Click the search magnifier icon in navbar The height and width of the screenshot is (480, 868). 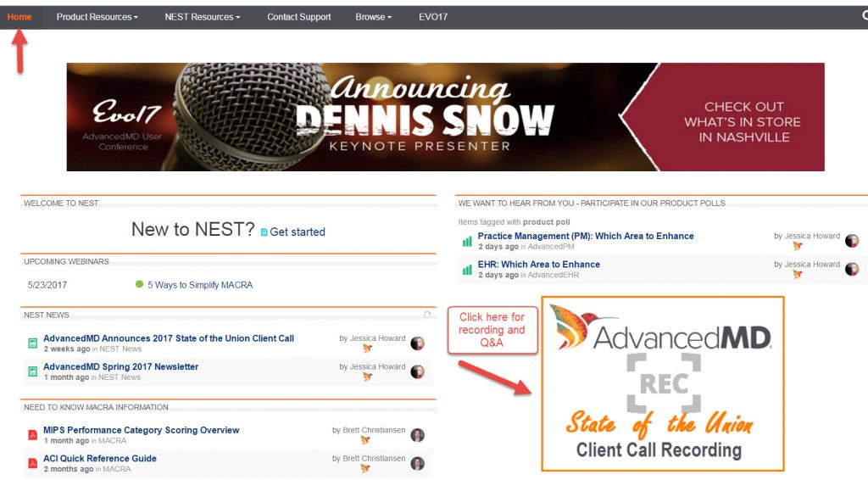pyautogui.click(x=865, y=16)
